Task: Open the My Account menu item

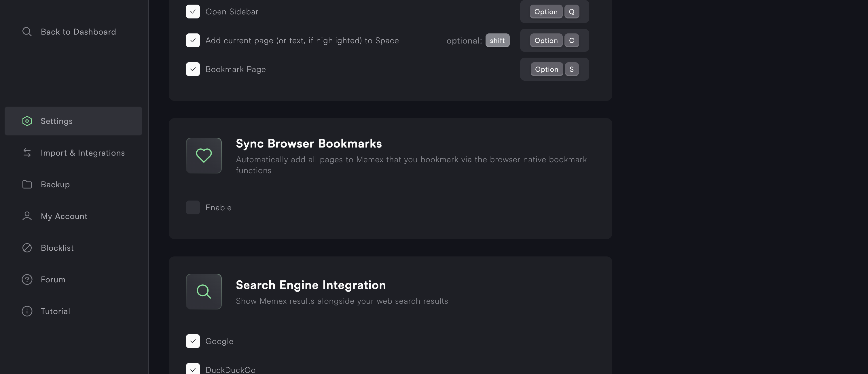Action: pos(64,216)
